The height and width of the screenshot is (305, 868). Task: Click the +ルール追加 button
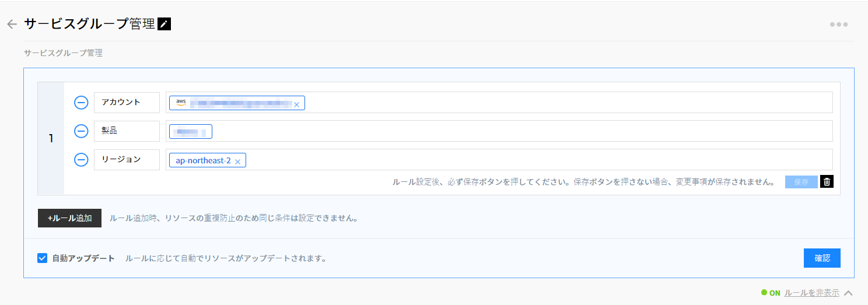click(x=69, y=218)
